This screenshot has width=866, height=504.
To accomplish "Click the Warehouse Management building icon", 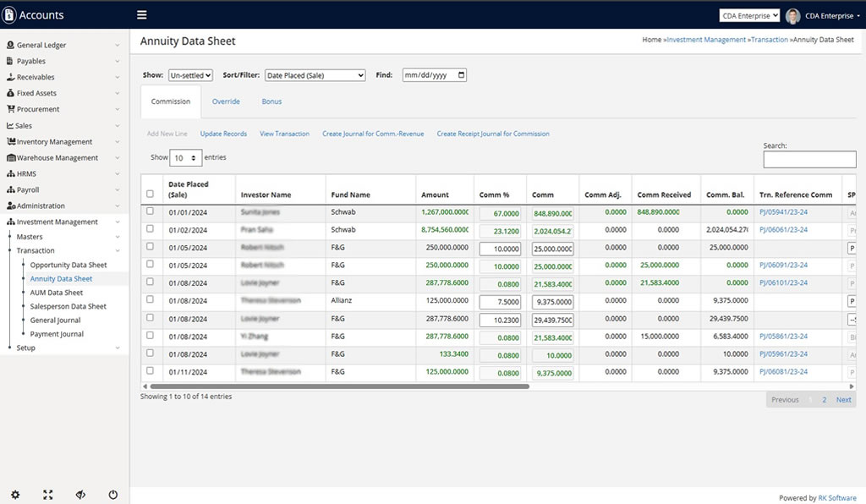I will (10, 158).
